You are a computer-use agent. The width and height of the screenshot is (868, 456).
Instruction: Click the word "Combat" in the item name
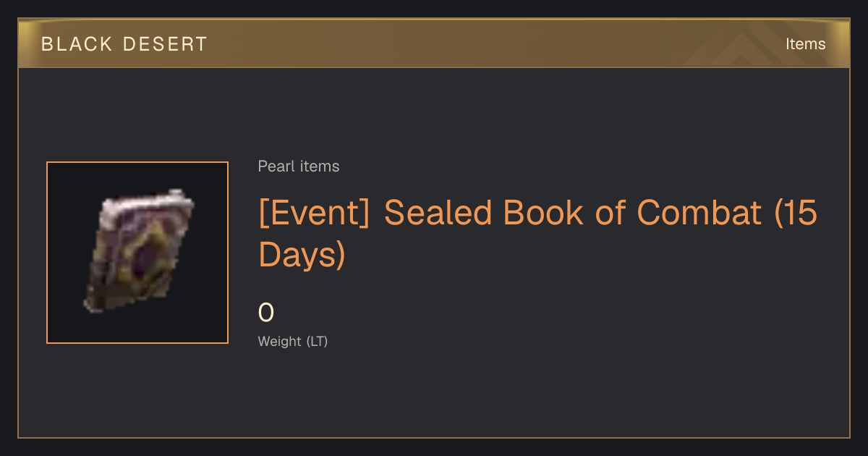699,212
